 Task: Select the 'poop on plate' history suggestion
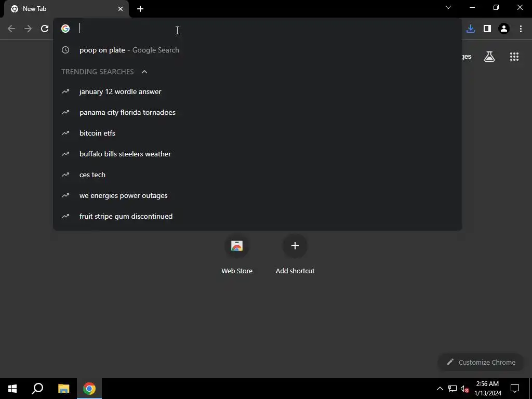point(258,50)
